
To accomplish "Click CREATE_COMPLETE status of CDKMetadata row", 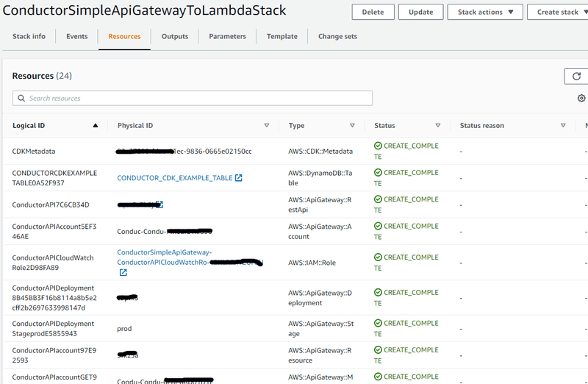I will 406,151.
